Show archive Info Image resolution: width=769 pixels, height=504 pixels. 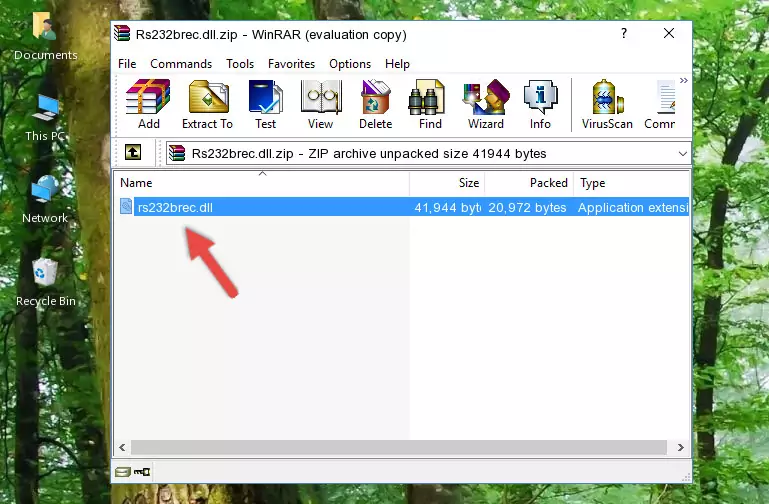(540, 104)
